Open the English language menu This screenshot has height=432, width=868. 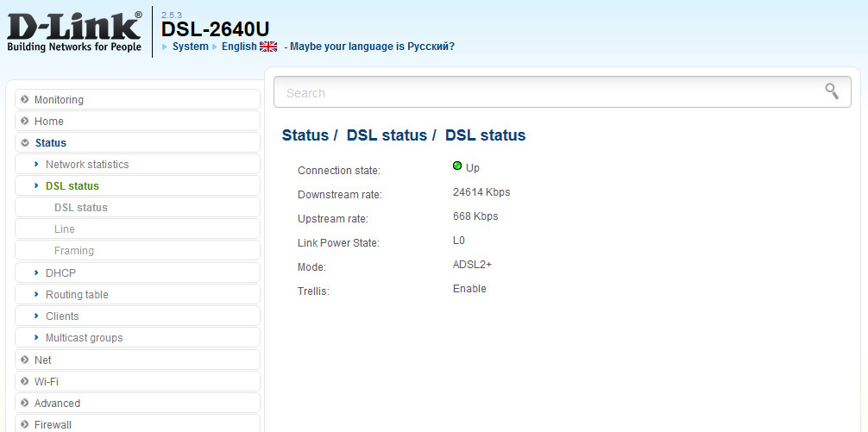[239, 47]
